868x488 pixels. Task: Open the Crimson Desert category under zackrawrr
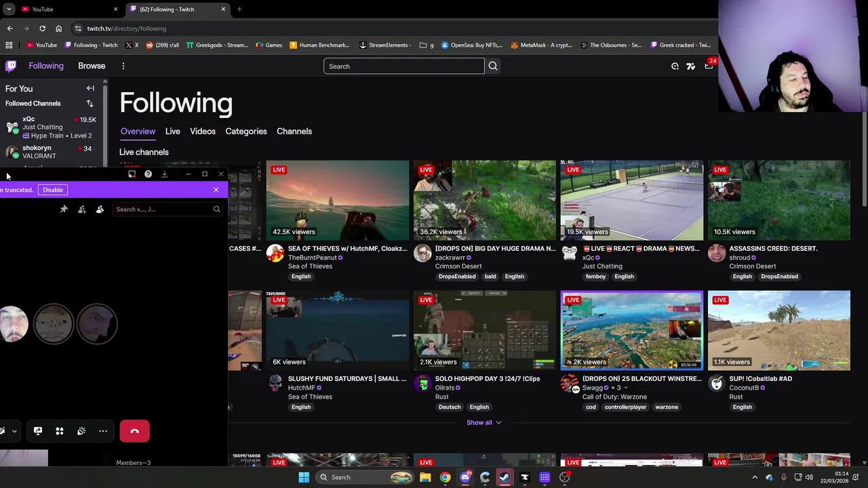458,266
